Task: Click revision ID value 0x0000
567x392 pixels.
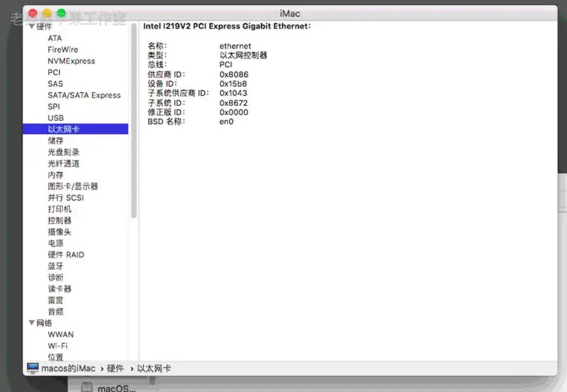Action: [234, 112]
